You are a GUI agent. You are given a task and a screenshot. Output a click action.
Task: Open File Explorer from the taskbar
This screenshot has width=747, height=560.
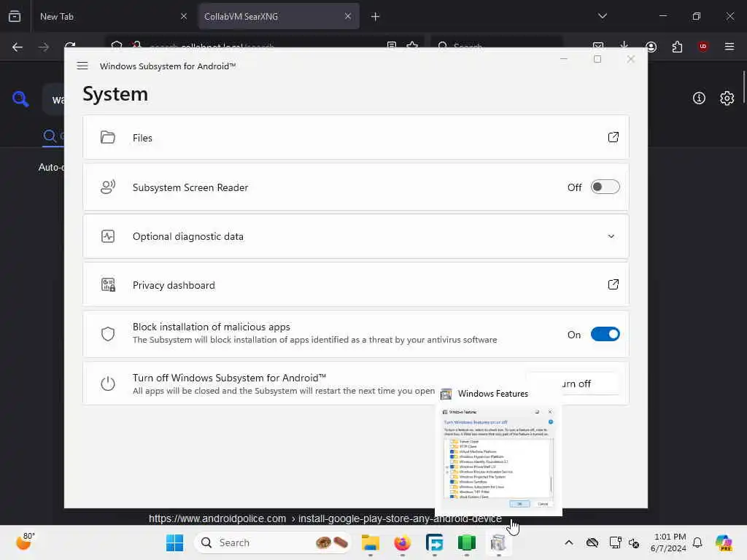(x=370, y=542)
